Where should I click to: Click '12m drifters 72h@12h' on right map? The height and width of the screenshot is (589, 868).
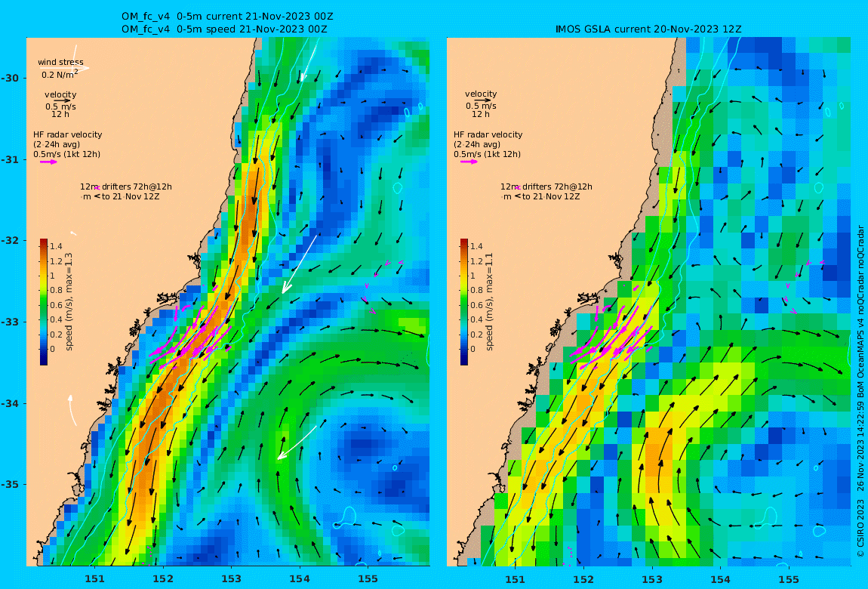point(546,187)
